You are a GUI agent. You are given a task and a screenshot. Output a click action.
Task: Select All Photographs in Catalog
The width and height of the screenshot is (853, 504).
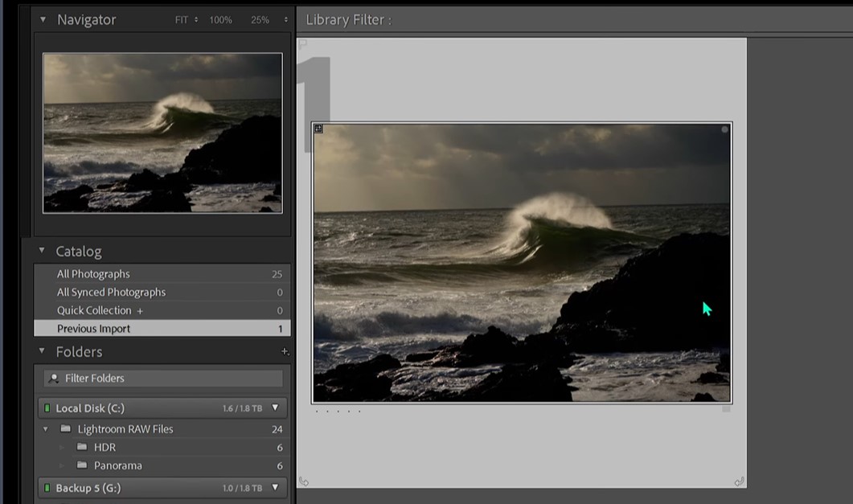pos(162,274)
